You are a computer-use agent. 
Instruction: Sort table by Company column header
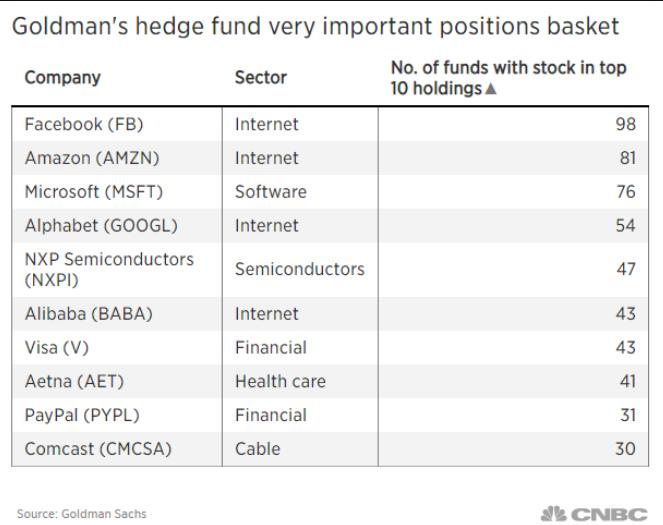click(x=63, y=77)
